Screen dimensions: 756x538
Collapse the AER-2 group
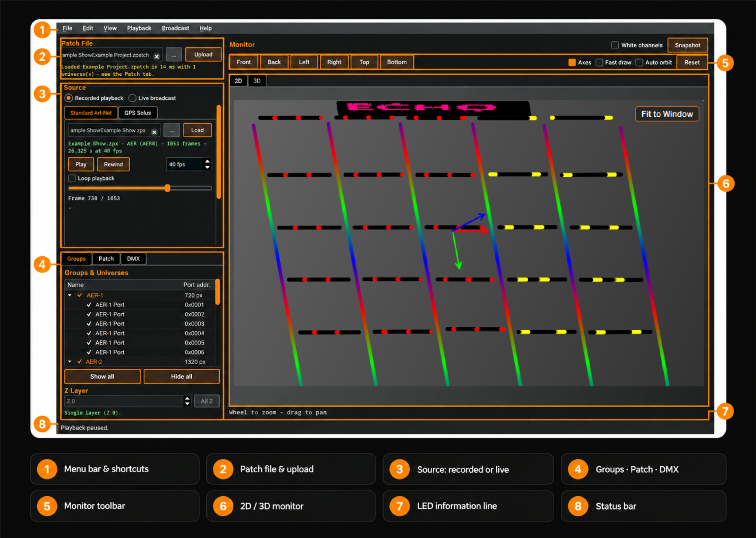click(70, 361)
